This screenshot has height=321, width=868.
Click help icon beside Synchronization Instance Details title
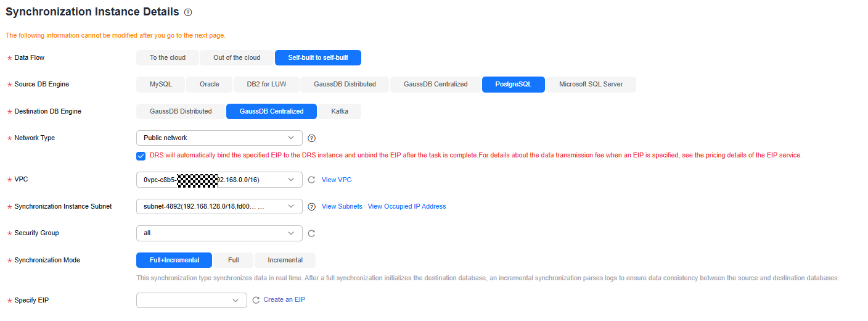click(188, 12)
